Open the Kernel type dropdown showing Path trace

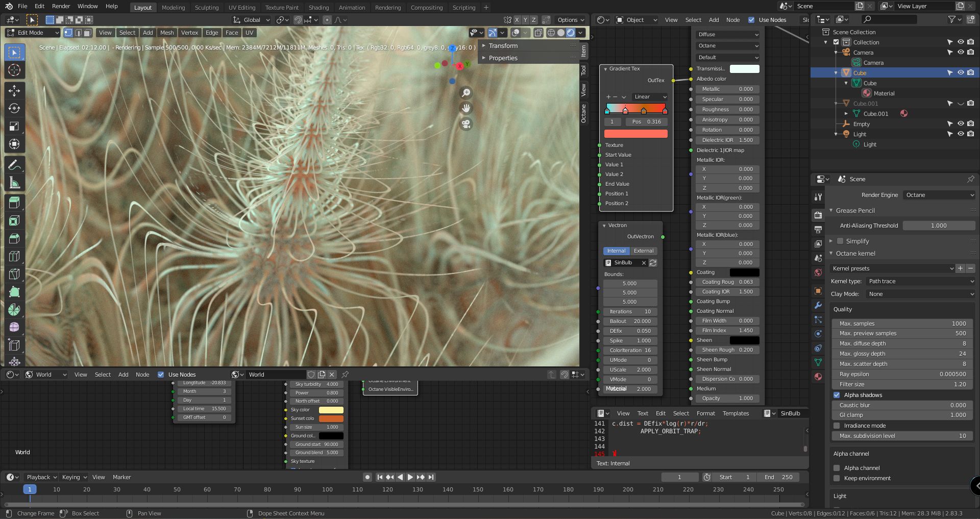pyautogui.click(x=919, y=281)
